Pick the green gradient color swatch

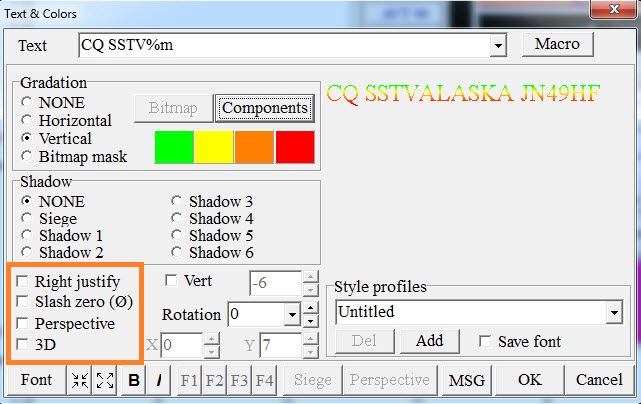point(174,147)
